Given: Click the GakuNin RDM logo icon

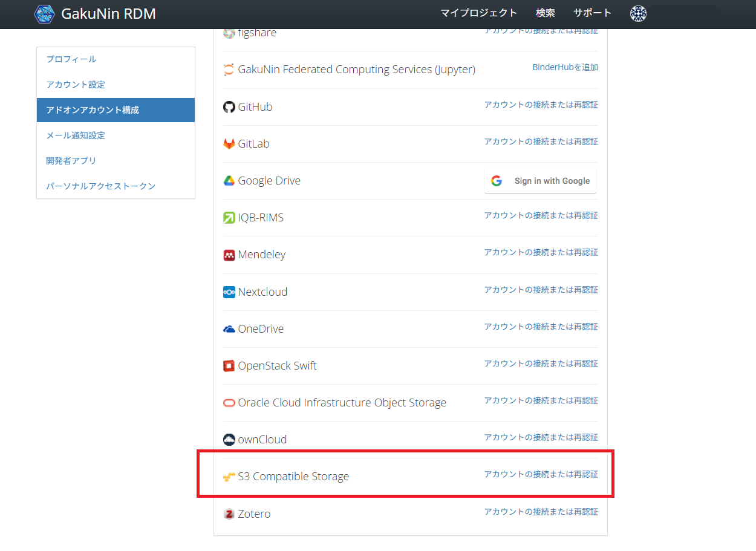Looking at the screenshot, I should point(44,13).
